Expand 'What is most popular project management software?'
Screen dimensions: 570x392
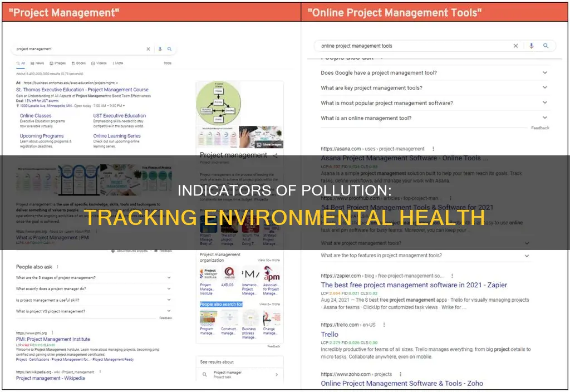tap(434, 103)
